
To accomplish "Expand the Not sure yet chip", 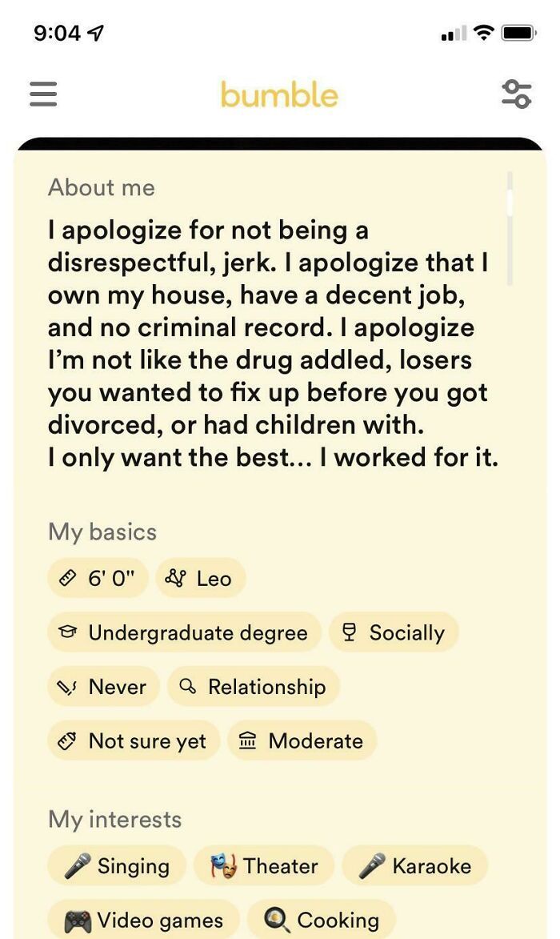I will pos(133,740).
